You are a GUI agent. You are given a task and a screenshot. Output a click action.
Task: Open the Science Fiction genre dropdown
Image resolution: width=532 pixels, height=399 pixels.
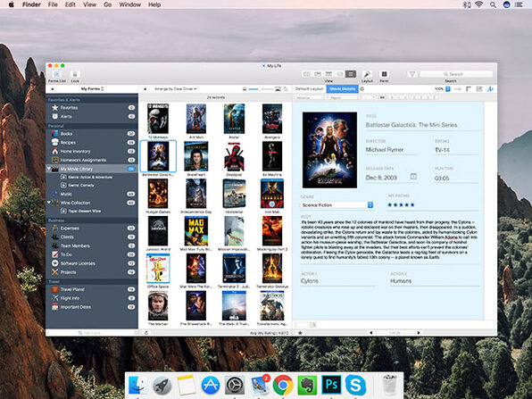[337, 205]
